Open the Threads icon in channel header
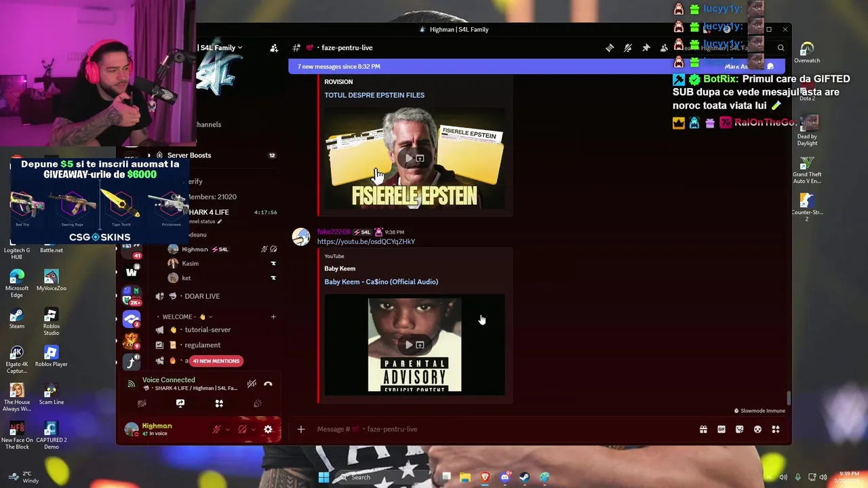The width and height of the screenshot is (868, 488). (610, 47)
